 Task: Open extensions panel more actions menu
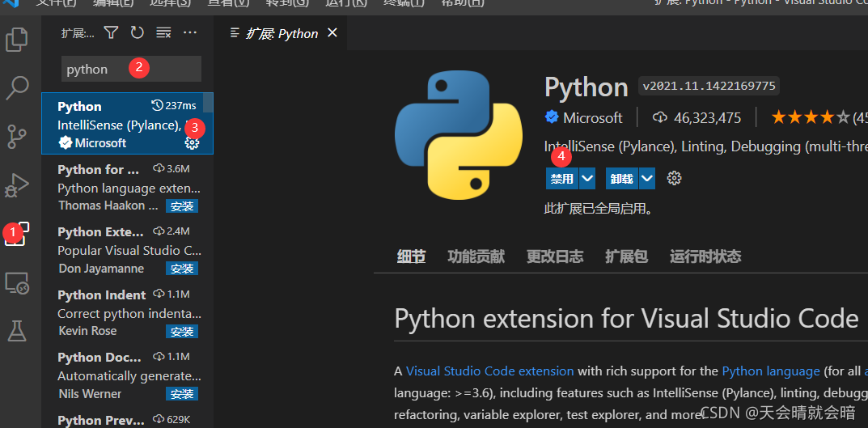click(190, 32)
